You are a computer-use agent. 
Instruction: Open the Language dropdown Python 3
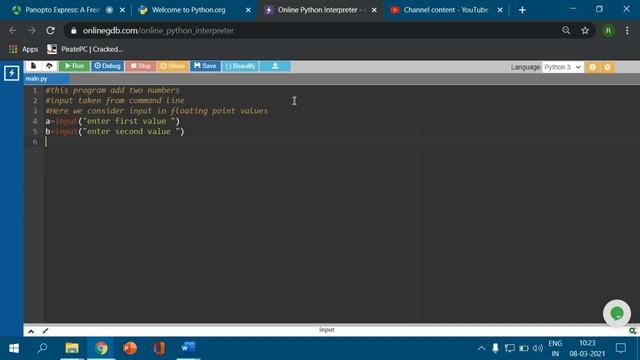click(x=562, y=67)
